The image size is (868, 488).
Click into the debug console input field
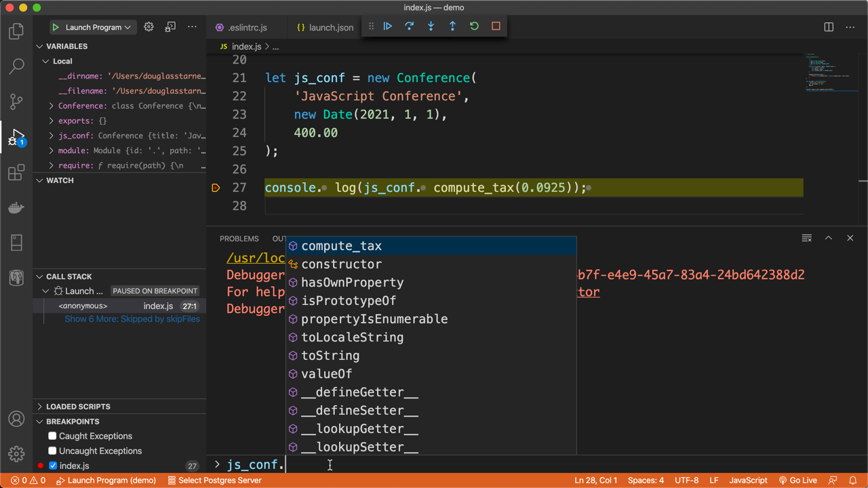542,465
